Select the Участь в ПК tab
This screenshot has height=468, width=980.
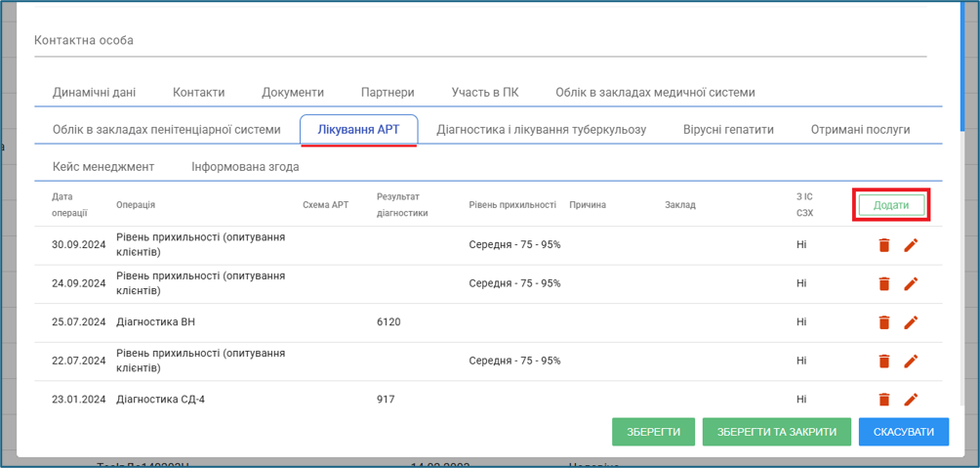(x=485, y=93)
